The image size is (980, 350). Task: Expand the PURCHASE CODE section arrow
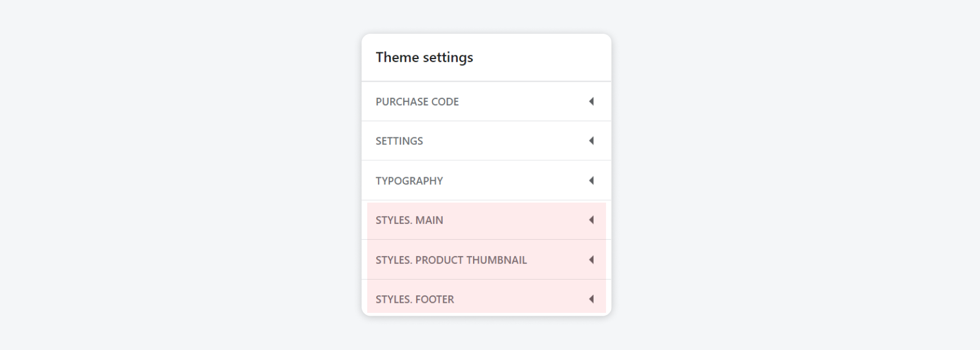click(591, 102)
